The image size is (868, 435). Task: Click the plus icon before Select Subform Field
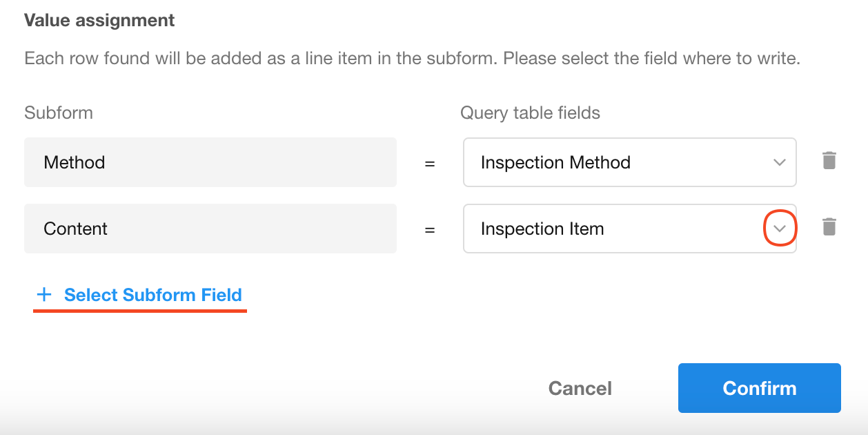pyautogui.click(x=44, y=295)
